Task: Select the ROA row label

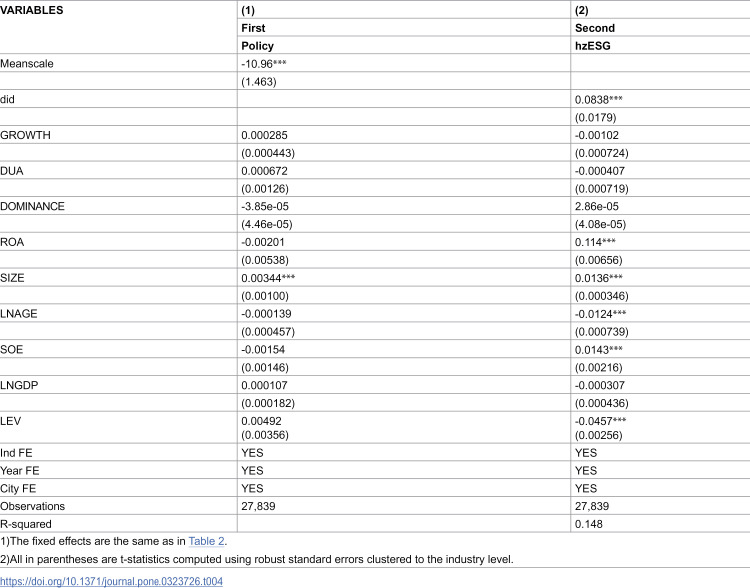Action: tap(12, 242)
